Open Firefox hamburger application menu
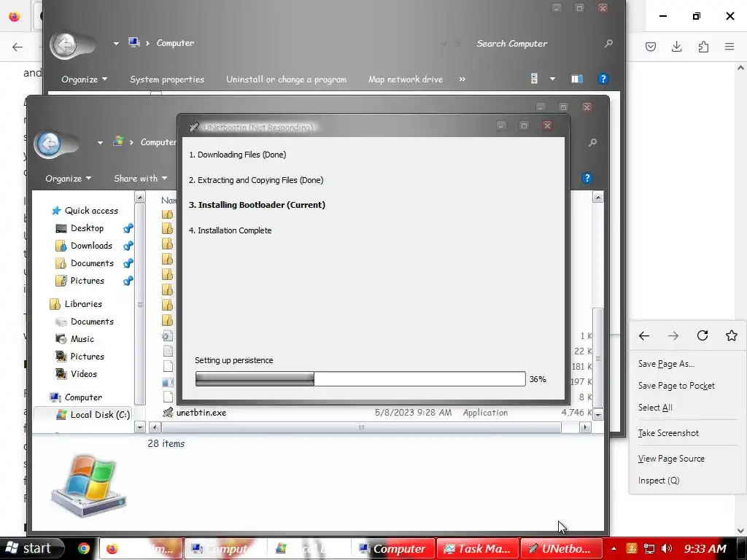This screenshot has width=747, height=560. (729, 47)
